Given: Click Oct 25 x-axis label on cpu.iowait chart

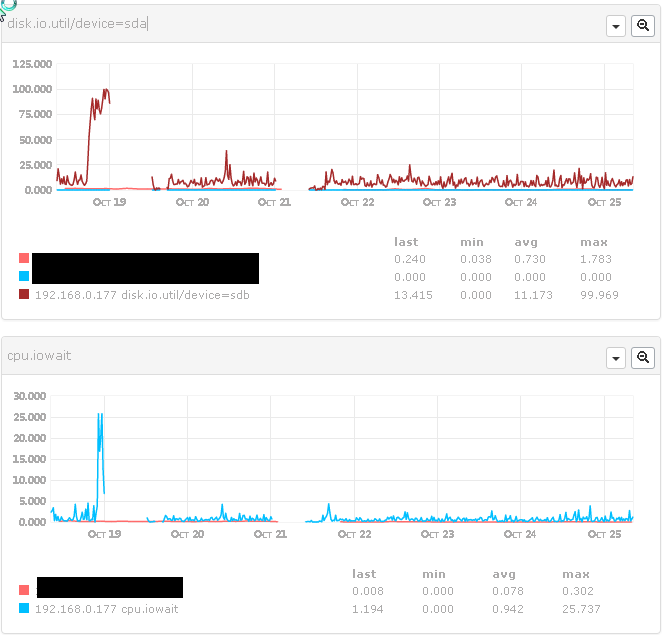Looking at the screenshot, I should coord(604,534).
